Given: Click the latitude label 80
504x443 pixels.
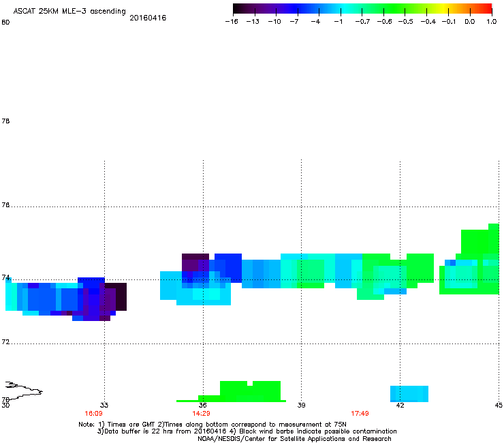Looking at the screenshot, I should pos(5,22).
